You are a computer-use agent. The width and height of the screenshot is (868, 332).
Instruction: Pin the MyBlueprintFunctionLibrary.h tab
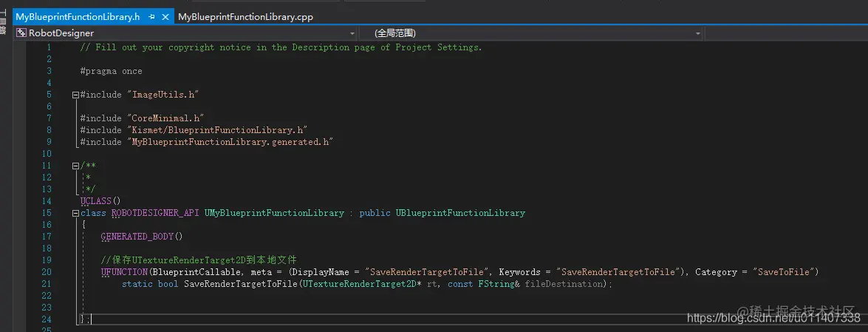coord(151,17)
